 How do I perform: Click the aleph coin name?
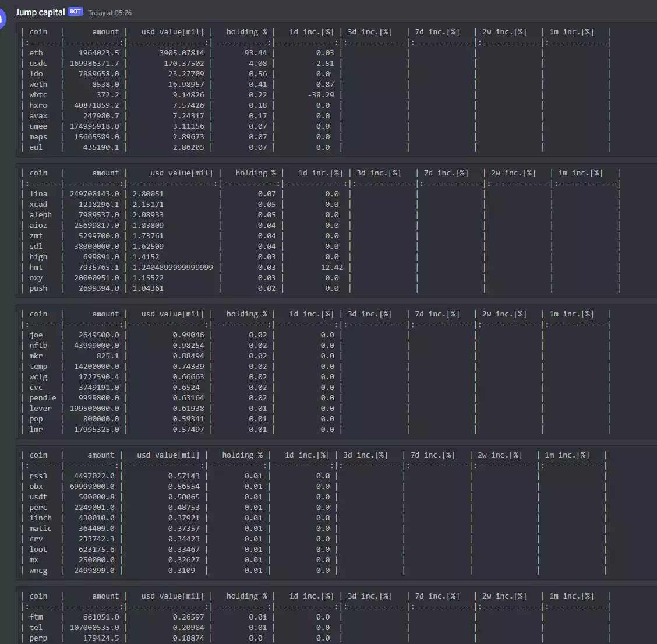40,215
